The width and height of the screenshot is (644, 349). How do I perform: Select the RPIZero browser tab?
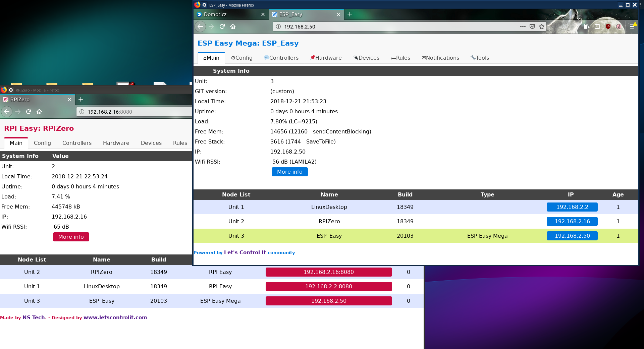point(37,100)
